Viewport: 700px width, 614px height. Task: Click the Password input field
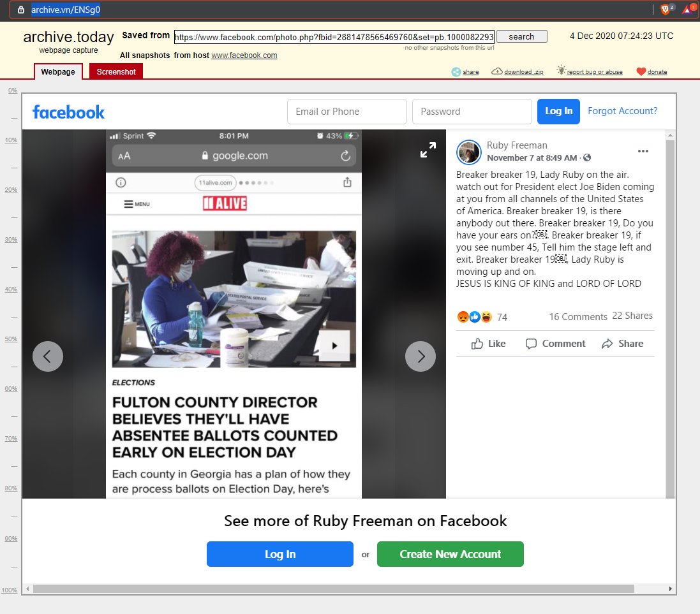point(472,112)
